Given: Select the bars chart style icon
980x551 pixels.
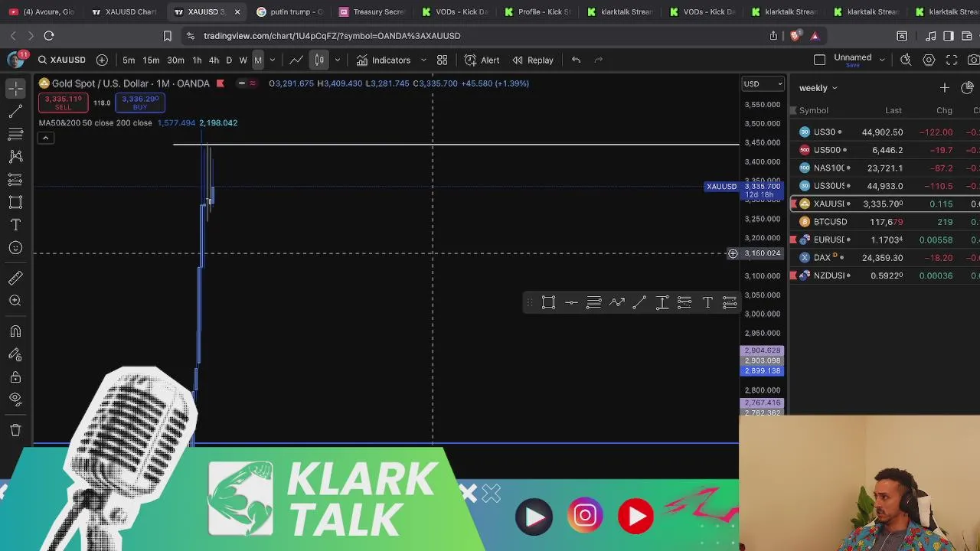Looking at the screenshot, I should tap(319, 60).
